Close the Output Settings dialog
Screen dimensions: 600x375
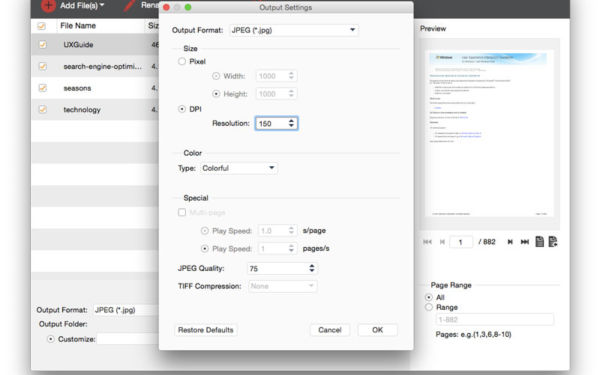point(166,7)
